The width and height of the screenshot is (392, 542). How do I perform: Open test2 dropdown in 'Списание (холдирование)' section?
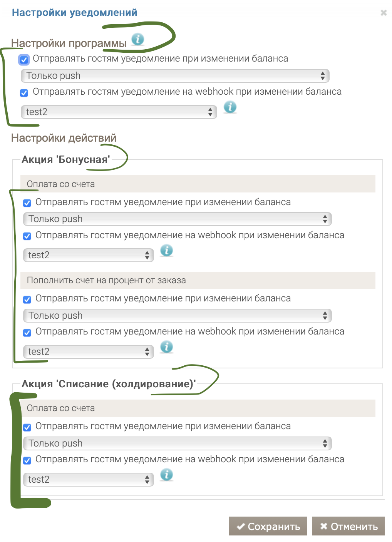click(88, 480)
